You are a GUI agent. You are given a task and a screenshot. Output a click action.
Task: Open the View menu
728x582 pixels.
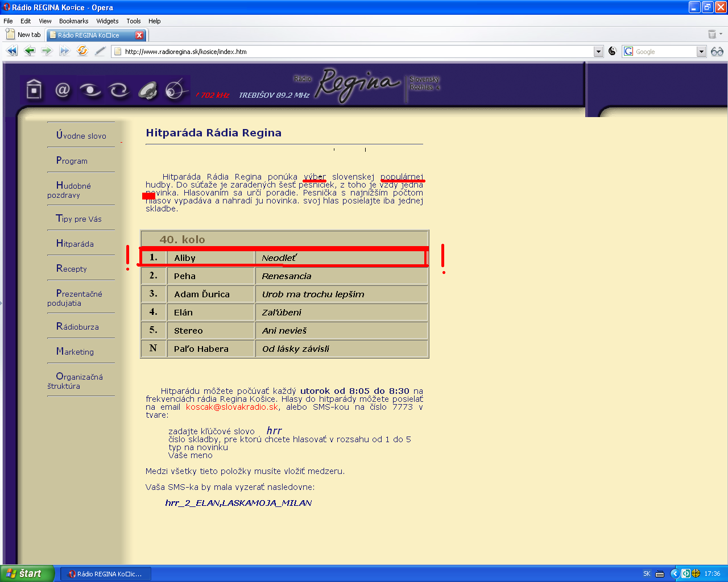click(x=45, y=21)
